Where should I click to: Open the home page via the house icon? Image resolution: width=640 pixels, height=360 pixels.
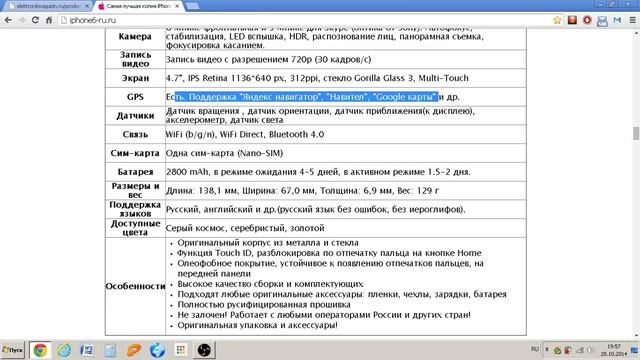click(x=49, y=20)
